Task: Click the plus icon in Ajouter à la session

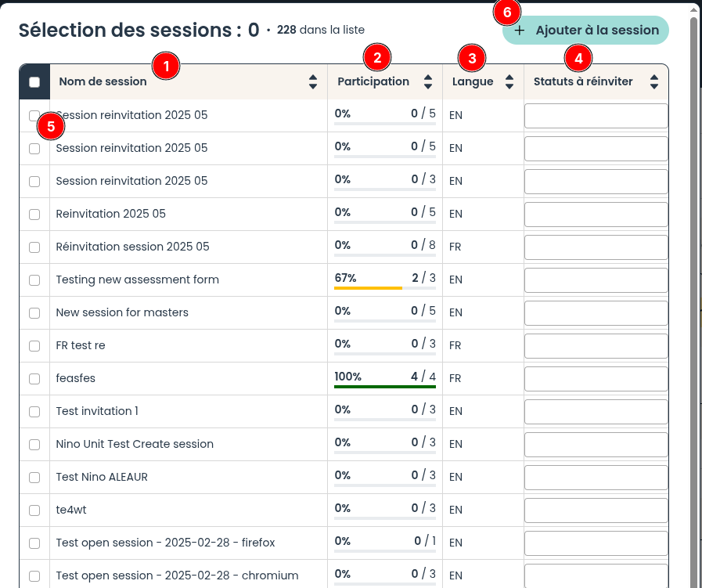Action: tap(520, 31)
